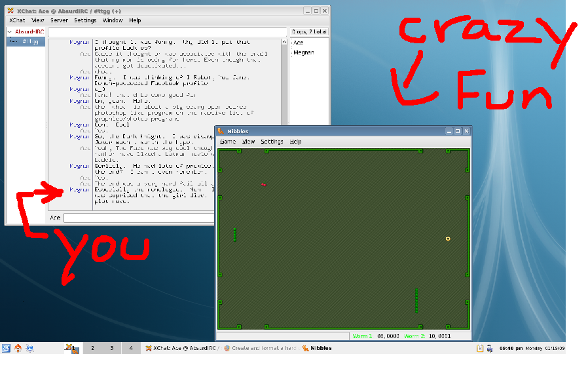Activate XChat taskbar entry
Screen dimensions: 588x367
point(182,348)
